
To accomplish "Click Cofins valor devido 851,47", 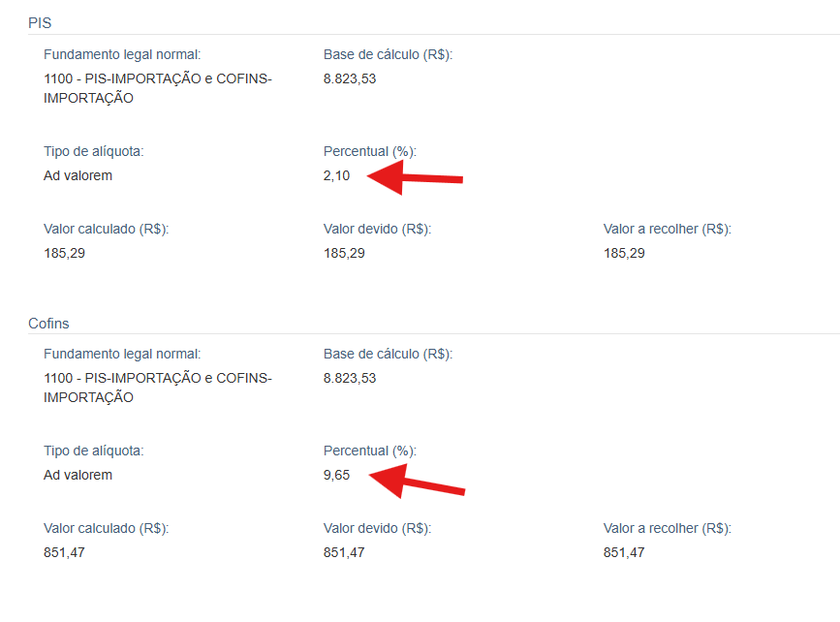I will [344, 553].
